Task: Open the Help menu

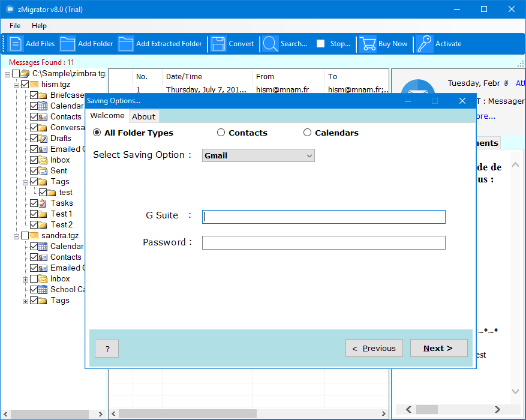Action: pyautogui.click(x=39, y=26)
